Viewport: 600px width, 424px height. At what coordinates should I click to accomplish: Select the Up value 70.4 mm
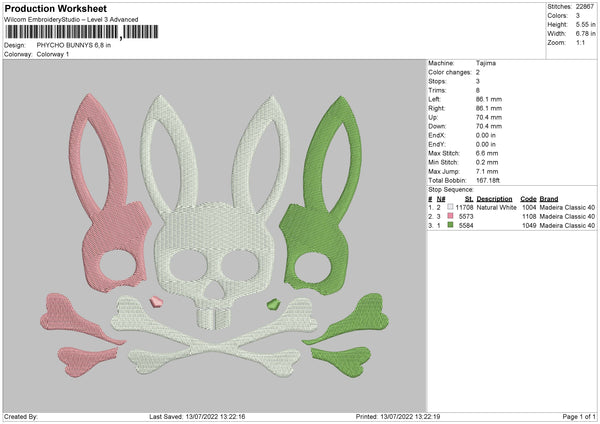tap(489, 117)
